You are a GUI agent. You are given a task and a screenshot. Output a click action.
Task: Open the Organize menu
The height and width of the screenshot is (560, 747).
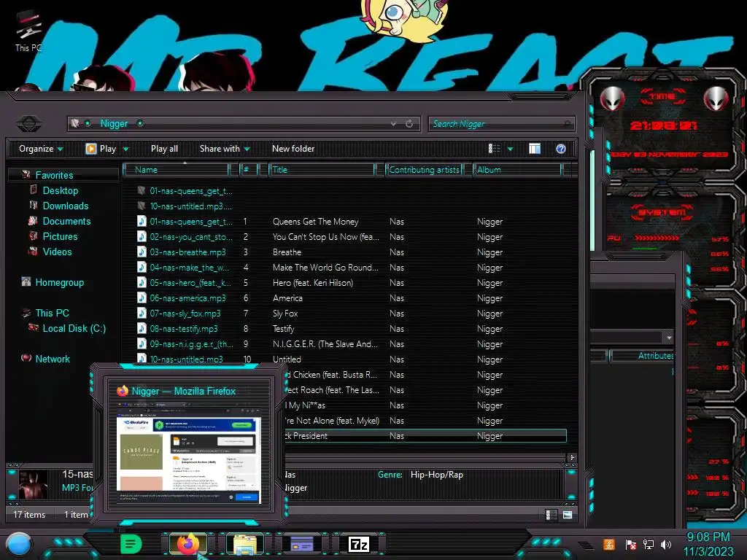[x=41, y=149]
